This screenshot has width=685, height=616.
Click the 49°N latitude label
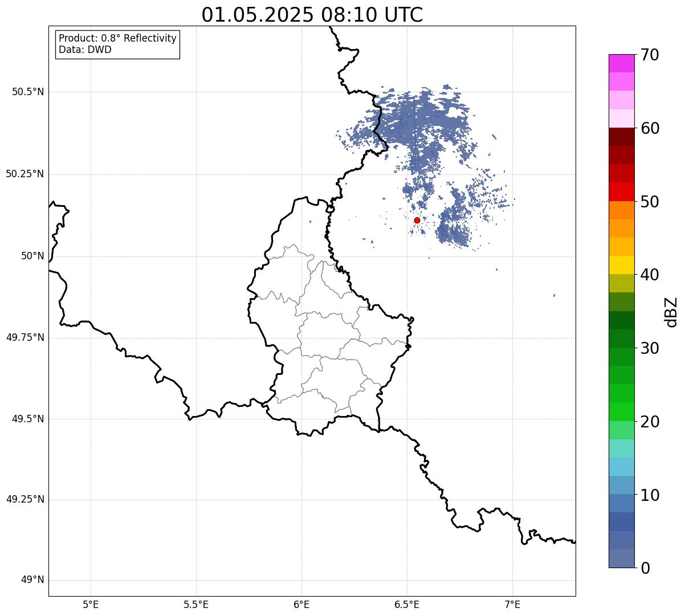(32, 580)
